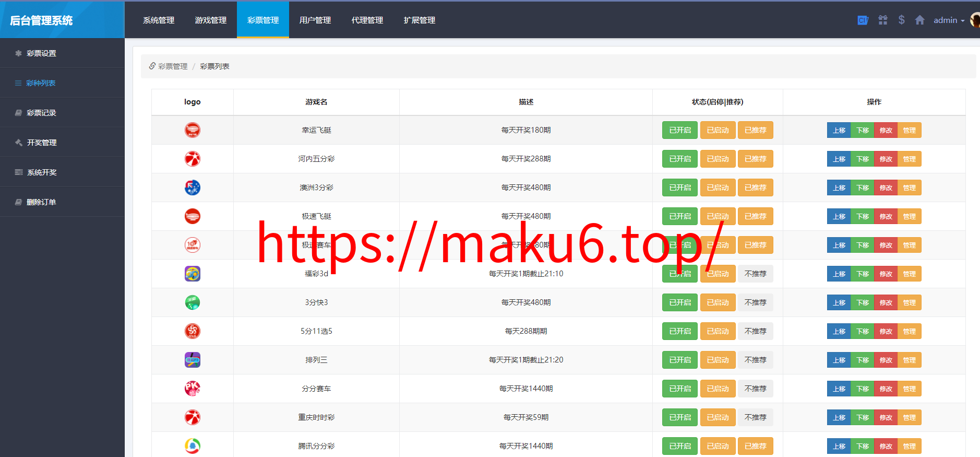Open the 系统管理 top menu

159,20
